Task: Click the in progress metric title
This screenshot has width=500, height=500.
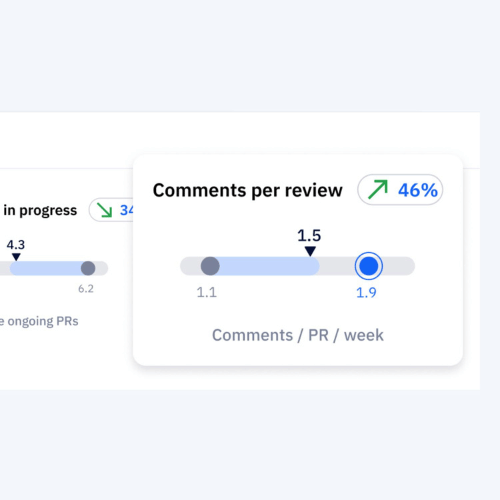Action: (x=40, y=211)
